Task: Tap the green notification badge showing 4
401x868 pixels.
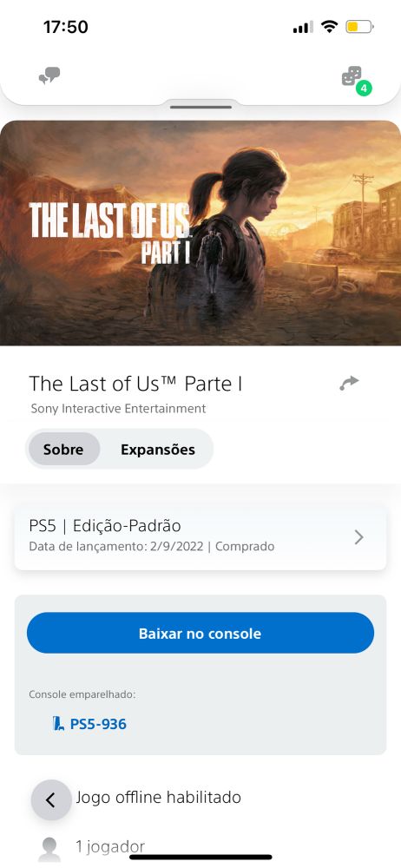Action: (x=364, y=88)
